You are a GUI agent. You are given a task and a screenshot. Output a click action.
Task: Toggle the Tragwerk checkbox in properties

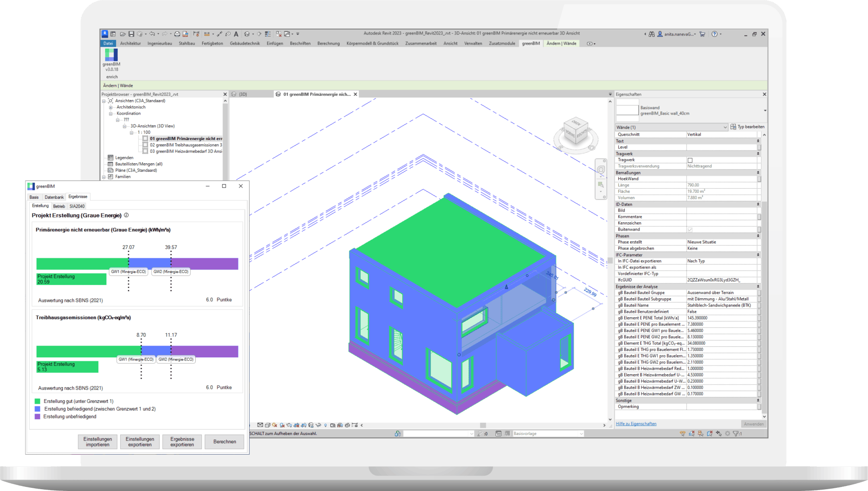click(x=690, y=160)
